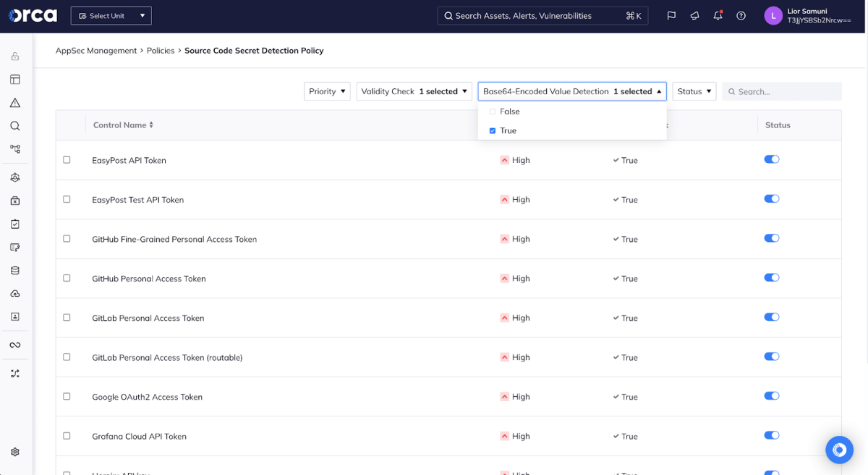Open the briefcase with X icon in sidebar
Screen dimensions: 868x475
[x=15, y=201]
